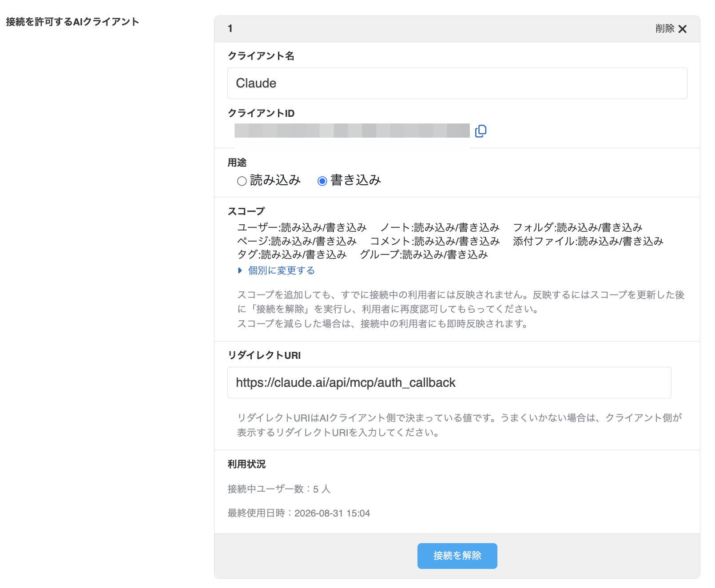
Task: Copy the client ID with the copy icon
Action: [x=481, y=131]
